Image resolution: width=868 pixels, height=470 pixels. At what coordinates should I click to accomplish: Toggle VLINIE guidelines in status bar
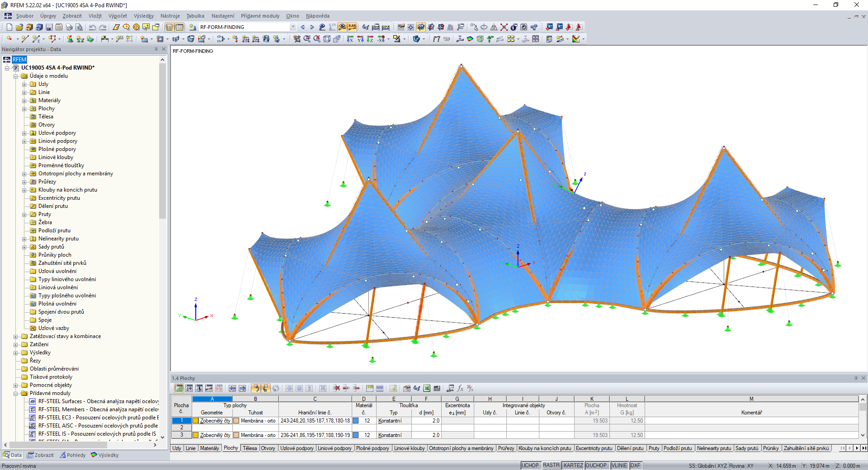619,465
